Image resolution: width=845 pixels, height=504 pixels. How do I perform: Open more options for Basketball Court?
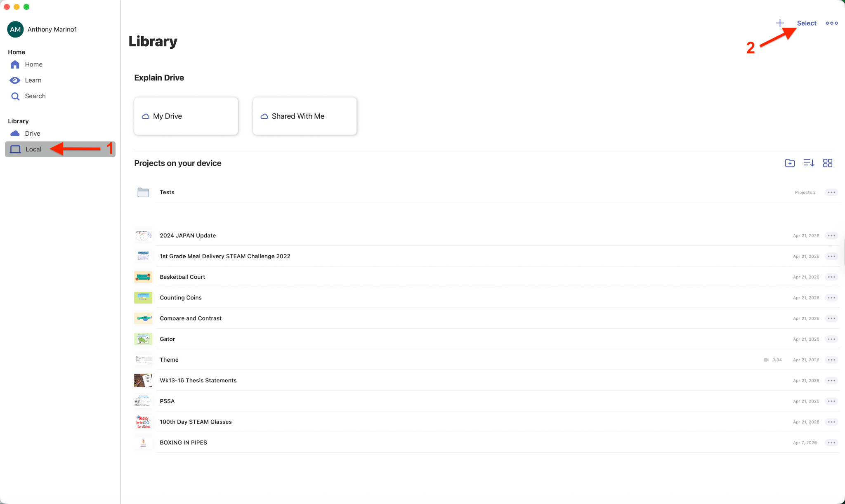pos(831,277)
